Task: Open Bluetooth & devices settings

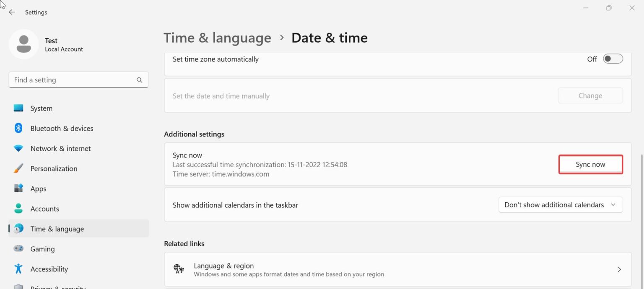Action: pos(18,128)
